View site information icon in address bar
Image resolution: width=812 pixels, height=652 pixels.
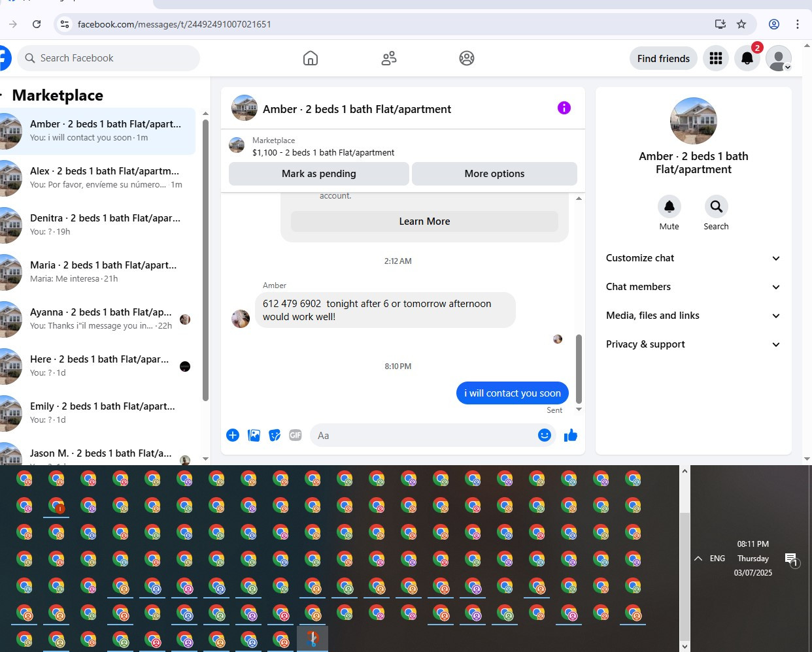pos(64,24)
